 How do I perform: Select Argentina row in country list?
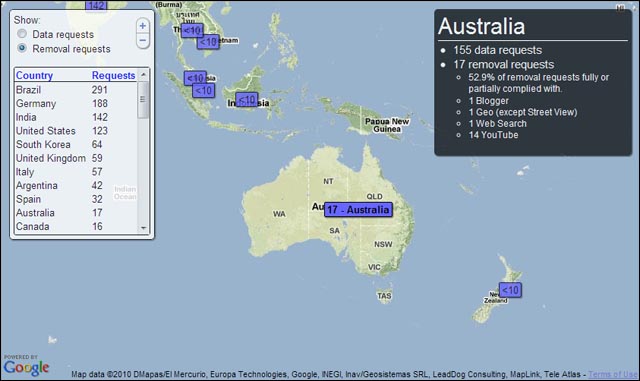click(76, 185)
